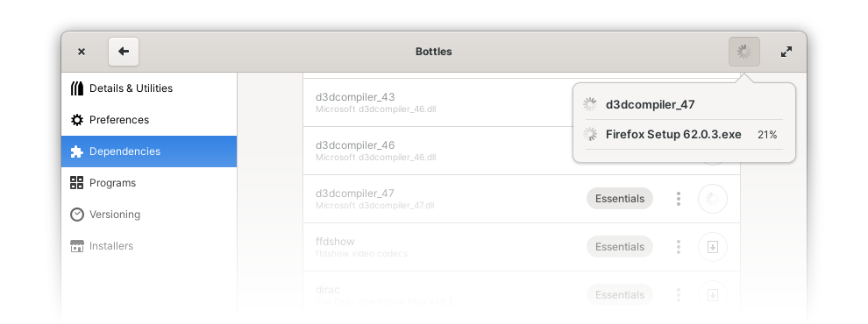Click the Installers store icon
The image size is (868, 324).
click(x=77, y=246)
